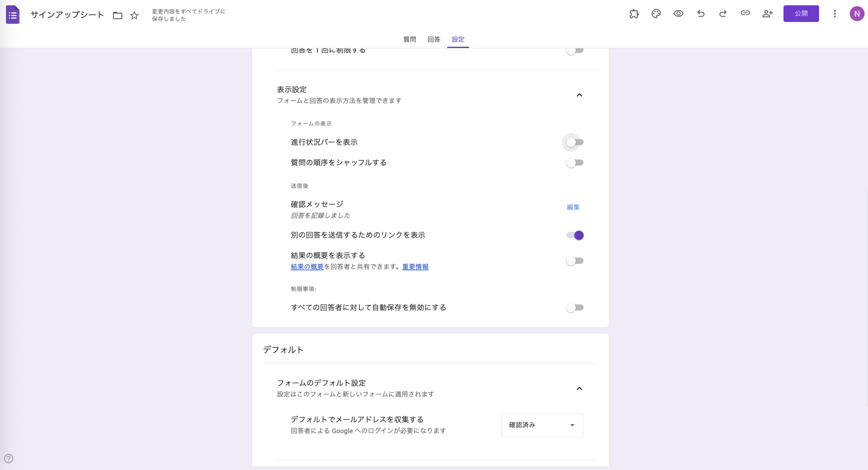Viewport: 868px width, 470px height.
Task: Click 編集 to edit the confirmation message
Action: pyautogui.click(x=573, y=207)
